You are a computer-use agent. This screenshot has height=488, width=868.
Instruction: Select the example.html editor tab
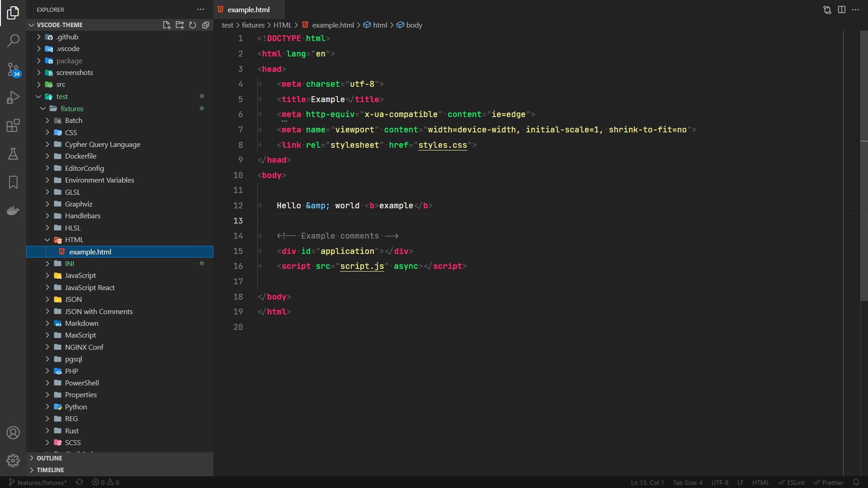click(x=248, y=9)
